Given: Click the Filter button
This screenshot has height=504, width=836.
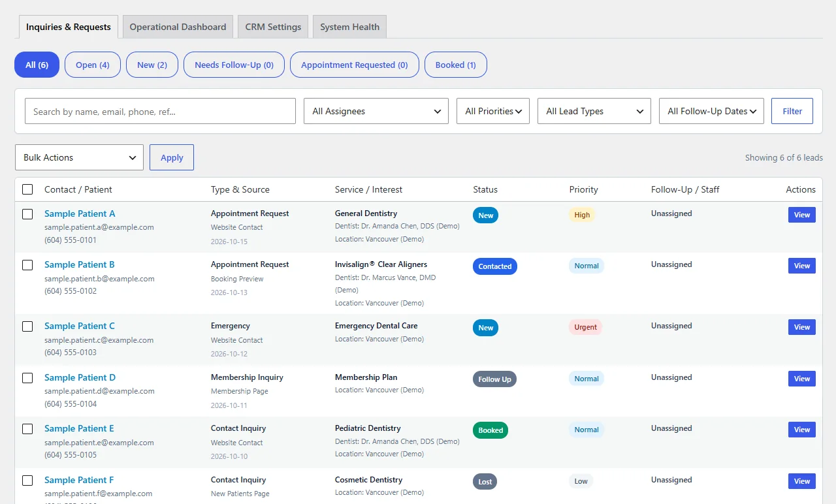Looking at the screenshot, I should (792, 111).
